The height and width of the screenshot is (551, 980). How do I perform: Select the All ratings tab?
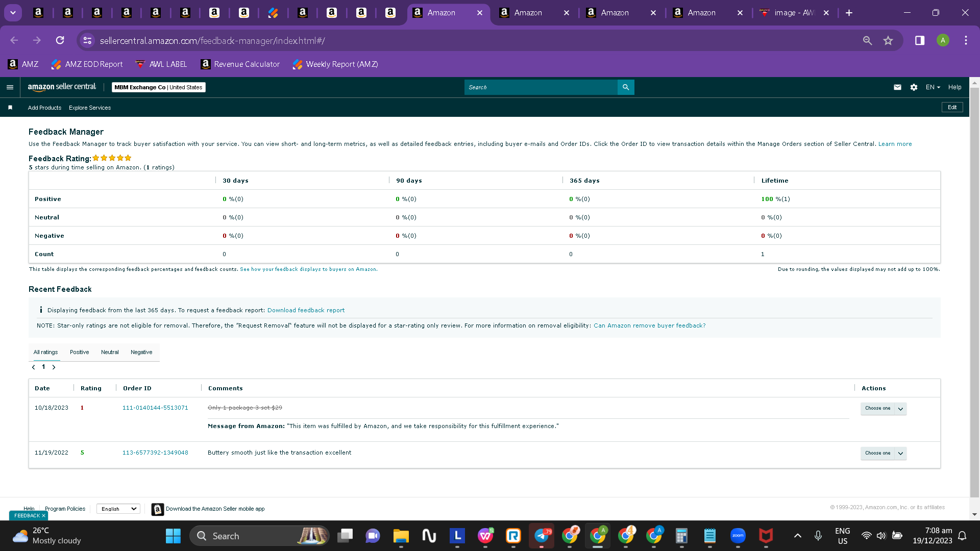point(45,352)
